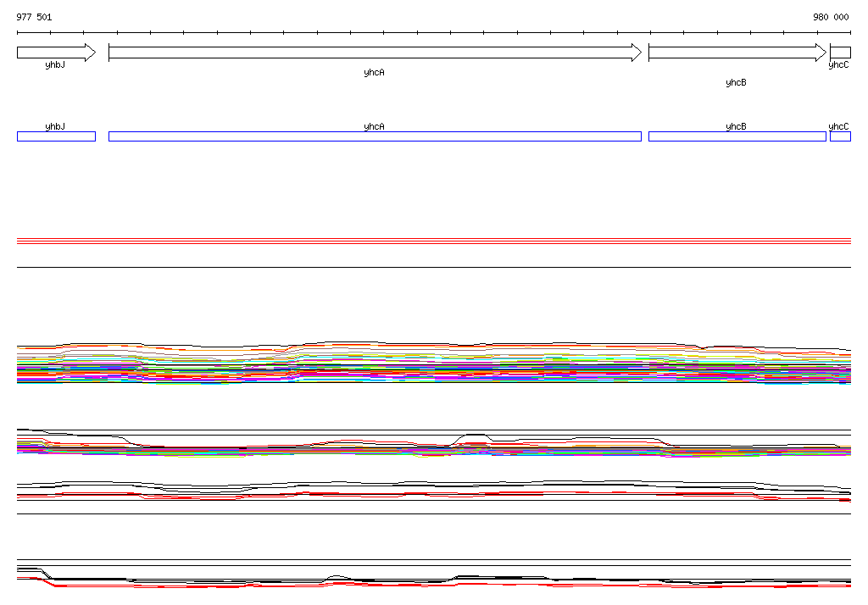Click the yhbJ label above the blue box
Viewport: 868px width, 605px height.
click(55, 126)
